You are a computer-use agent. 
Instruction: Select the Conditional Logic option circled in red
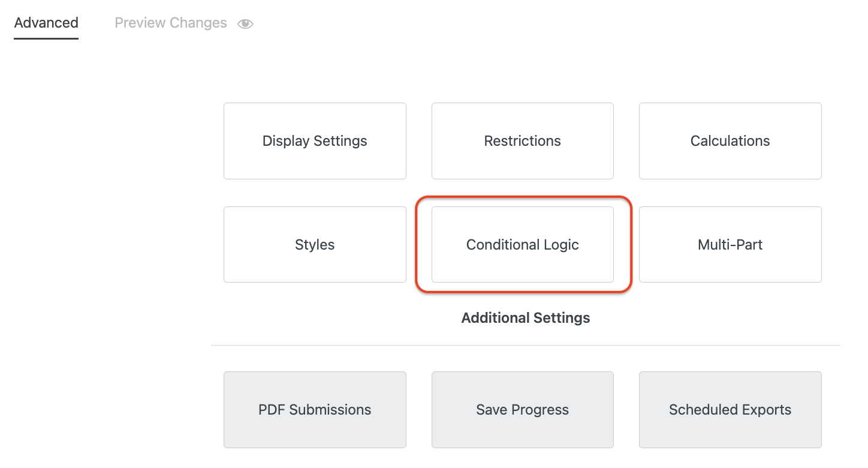pyautogui.click(x=522, y=244)
